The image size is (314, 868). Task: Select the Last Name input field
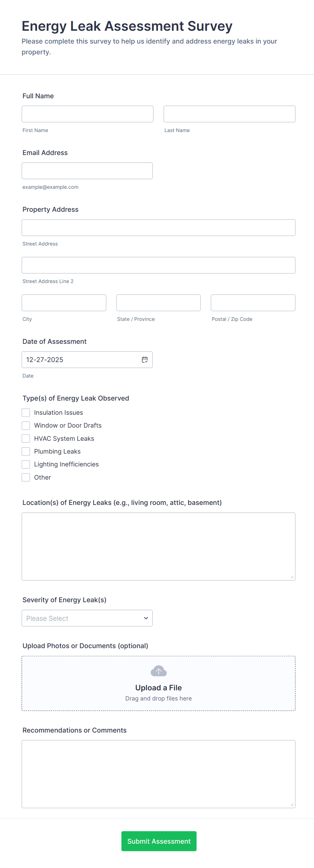[229, 114]
